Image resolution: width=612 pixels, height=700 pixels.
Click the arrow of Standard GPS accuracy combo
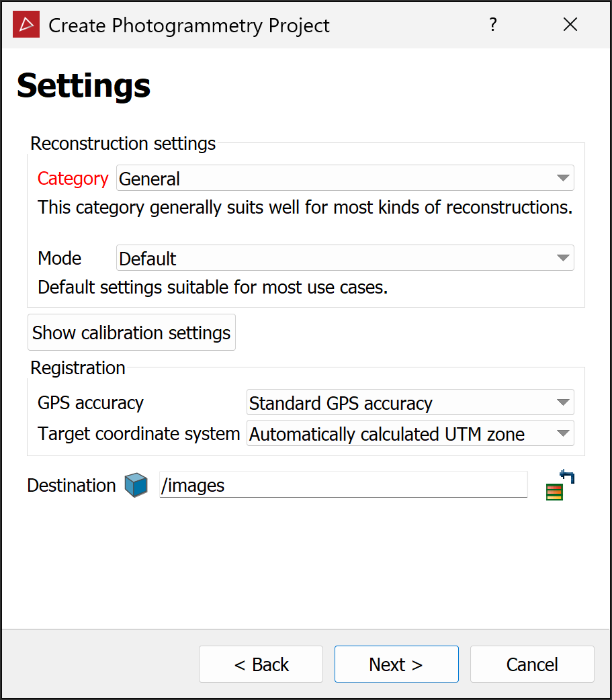click(563, 403)
